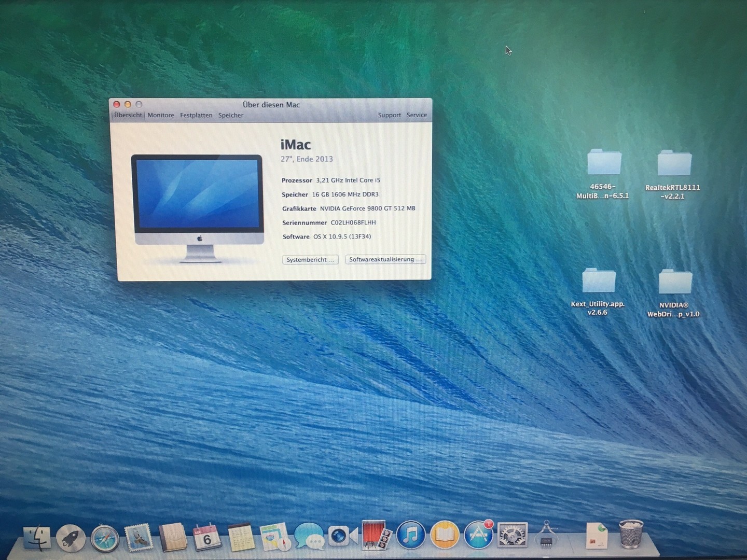Open Safari browser in dock
Viewport: 747px width, 560px height.
pyautogui.click(x=104, y=538)
